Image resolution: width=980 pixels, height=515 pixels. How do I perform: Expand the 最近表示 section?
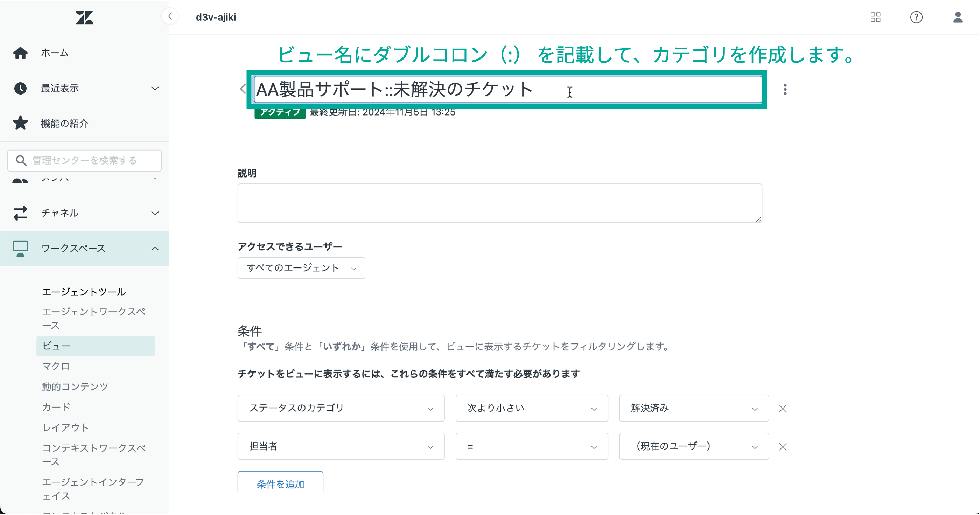[154, 88]
